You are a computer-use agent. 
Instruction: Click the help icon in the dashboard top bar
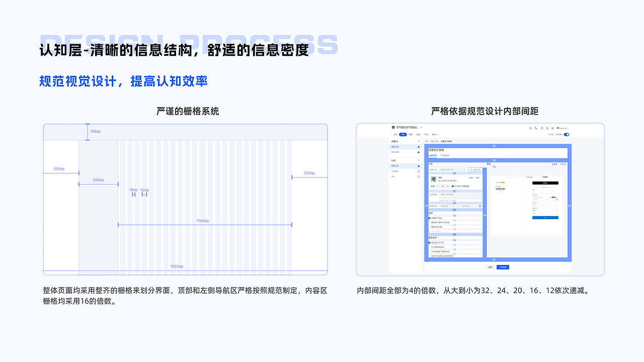(542, 128)
